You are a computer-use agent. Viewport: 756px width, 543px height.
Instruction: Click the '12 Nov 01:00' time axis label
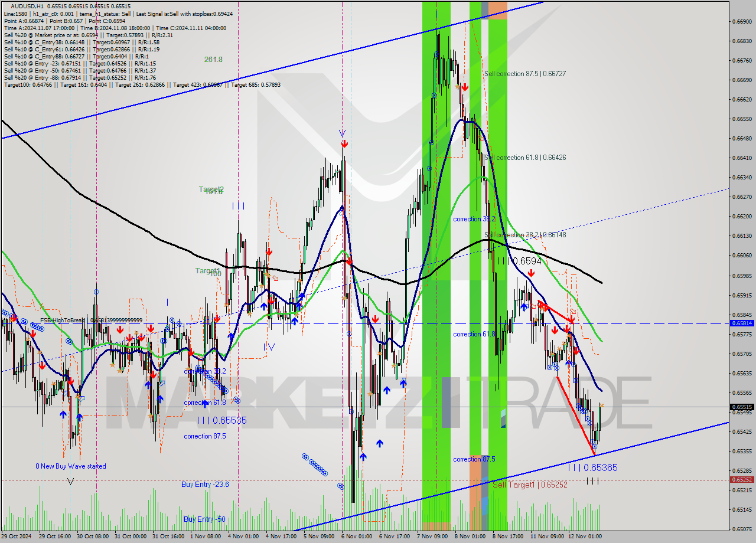pyautogui.click(x=585, y=537)
